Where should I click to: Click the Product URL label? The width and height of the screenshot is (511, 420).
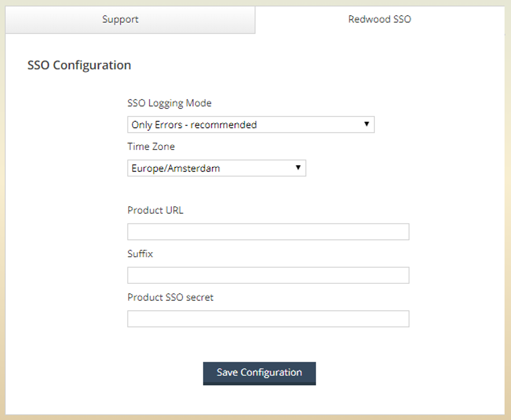[155, 210]
